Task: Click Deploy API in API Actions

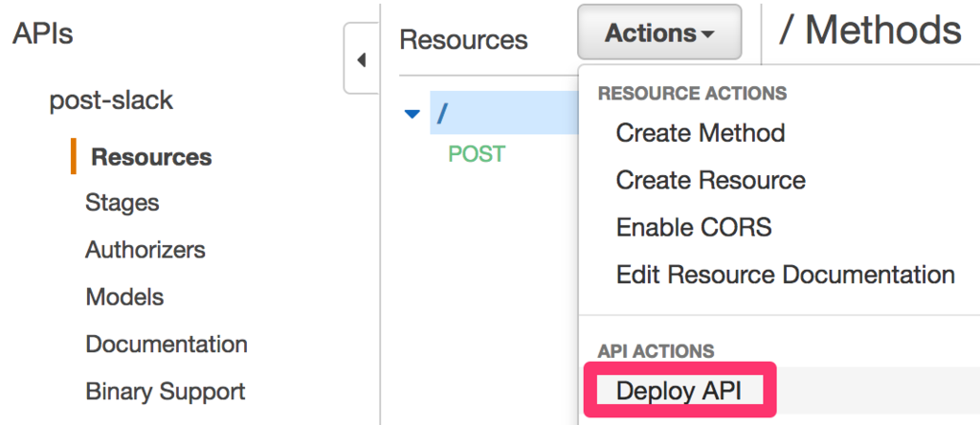Action: point(679,390)
